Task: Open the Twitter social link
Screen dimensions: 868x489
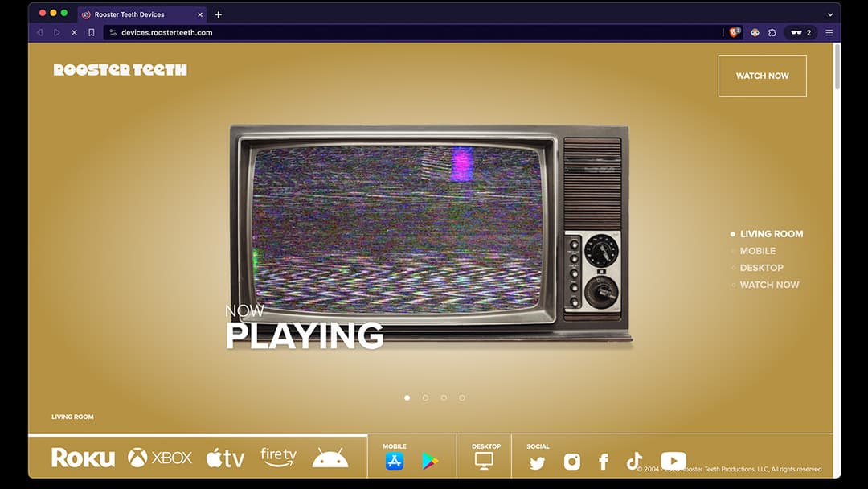Action: [537, 462]
